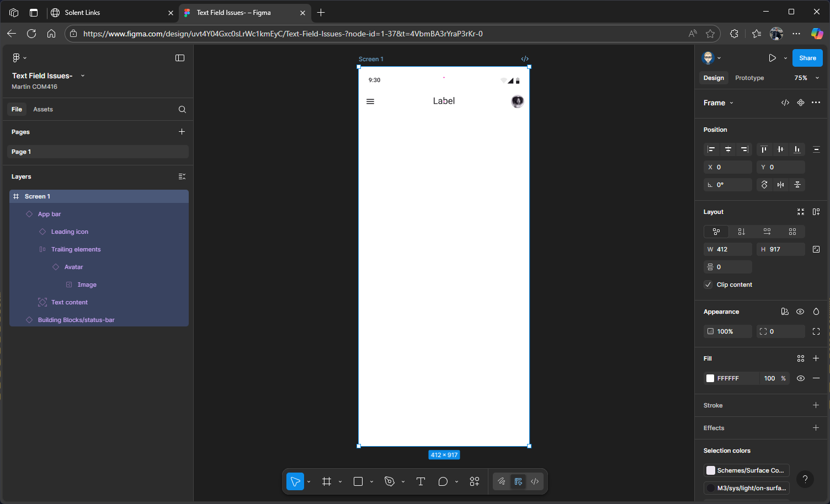Open the Text Field Issues file name dropdown
830x504 pixels.
click(83, 76)
